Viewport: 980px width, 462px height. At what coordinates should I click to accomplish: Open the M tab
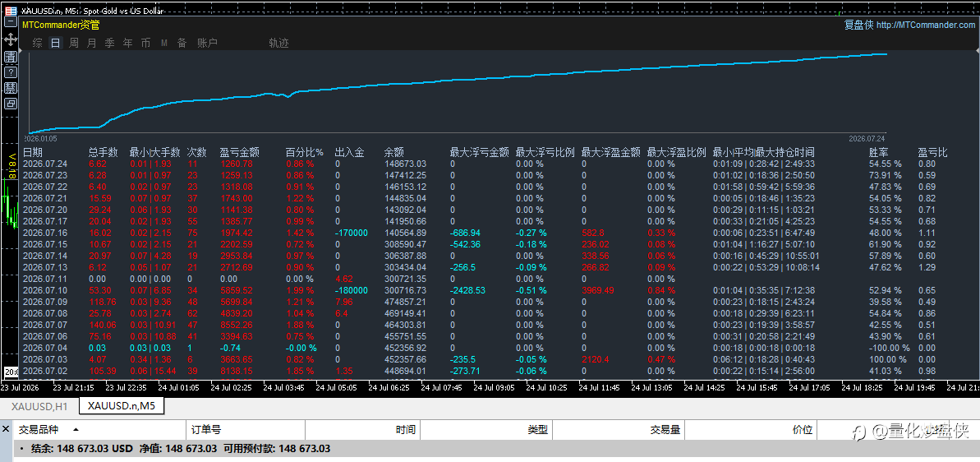pos(164,43)
